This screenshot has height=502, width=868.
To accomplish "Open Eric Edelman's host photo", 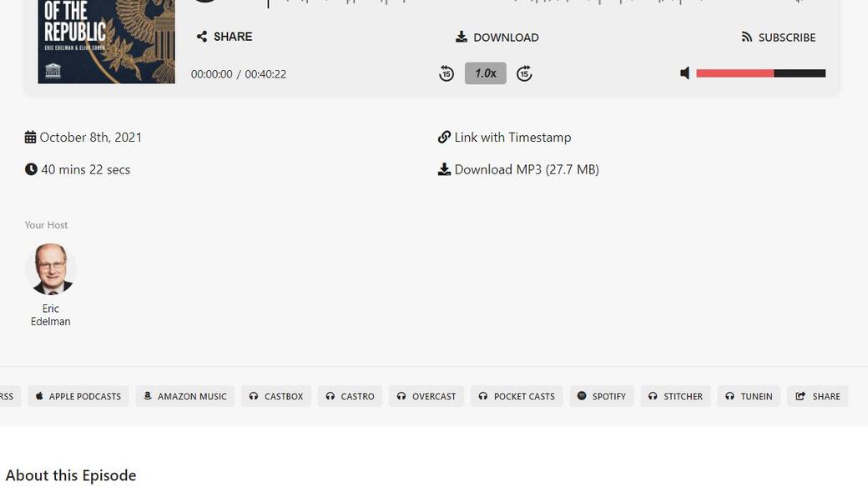I will point(51,269).
